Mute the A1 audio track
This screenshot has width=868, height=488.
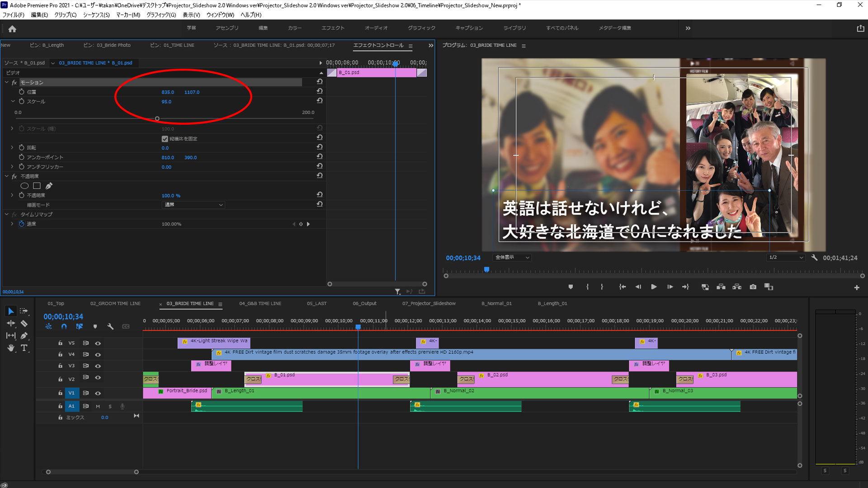[98, 406]
